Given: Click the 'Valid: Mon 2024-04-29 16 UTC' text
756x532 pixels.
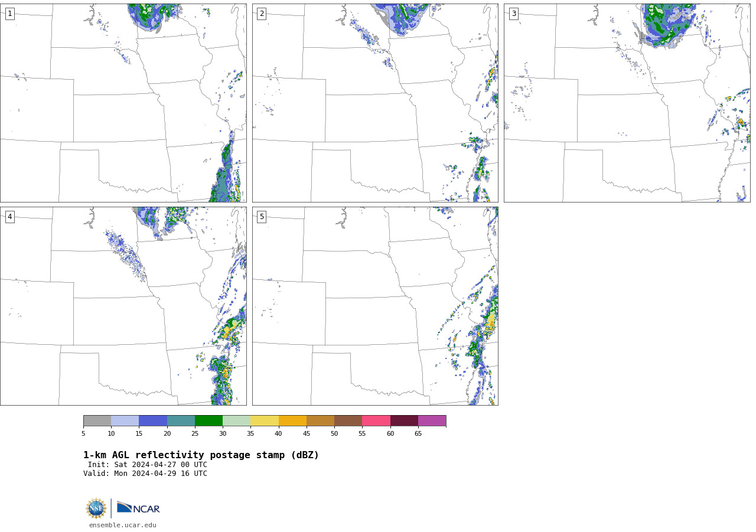Looking at the screenshot, I should coord(145,474).
